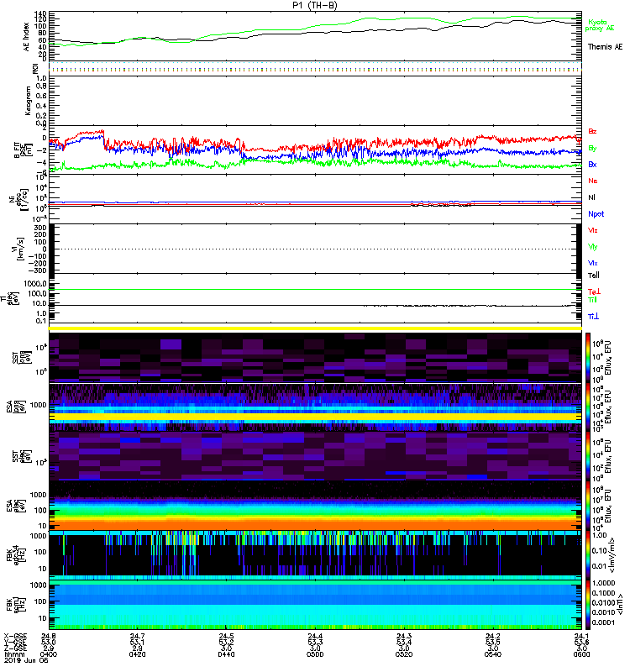
Task: Select the blue Npot legend label
Action: tap(596, 214)
